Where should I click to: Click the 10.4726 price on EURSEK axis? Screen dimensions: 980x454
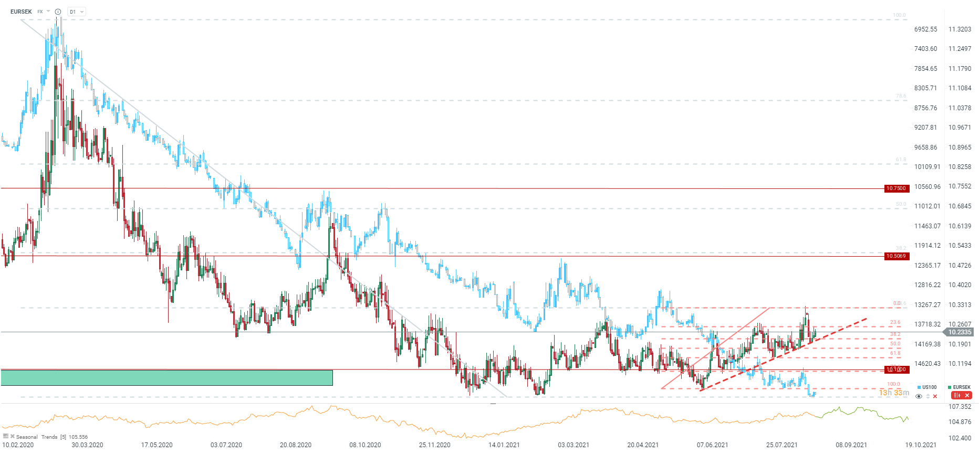(x=960, y=266)
